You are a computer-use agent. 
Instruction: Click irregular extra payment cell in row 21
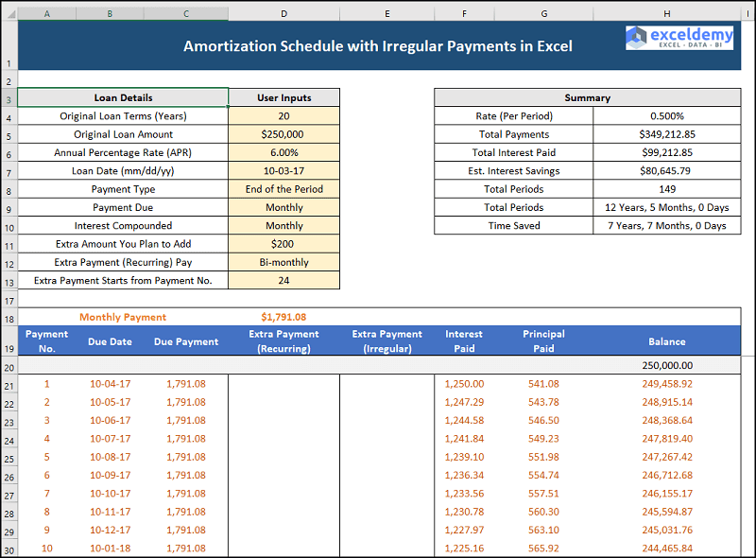tap(387, 384)
